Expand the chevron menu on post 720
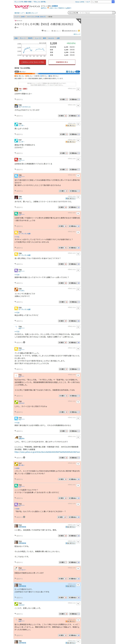129x644 pixels. 78,402
